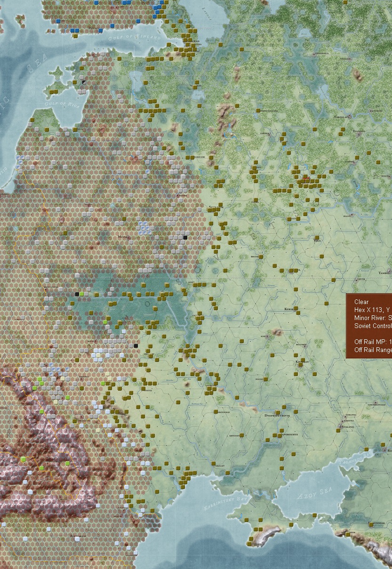Click 'Off Rail Range' line in tooltip

[x=373, y=349]
